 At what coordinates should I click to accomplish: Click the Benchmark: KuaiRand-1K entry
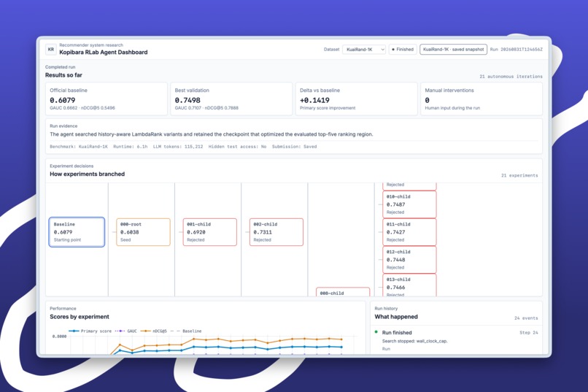(79, 147)
